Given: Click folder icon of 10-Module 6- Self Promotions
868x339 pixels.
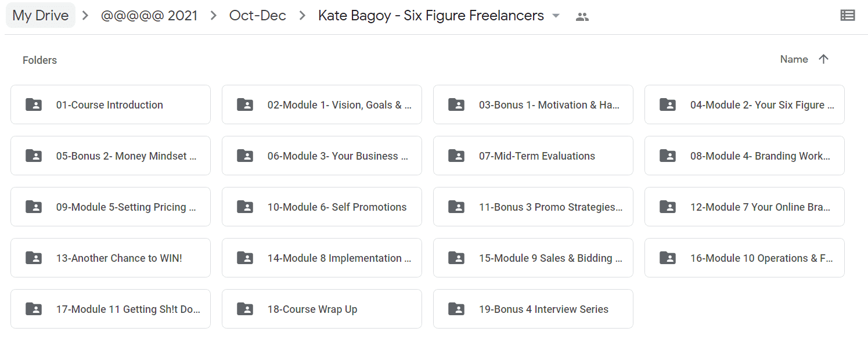Looking at the screenshot, I should (x=245, y=207).
